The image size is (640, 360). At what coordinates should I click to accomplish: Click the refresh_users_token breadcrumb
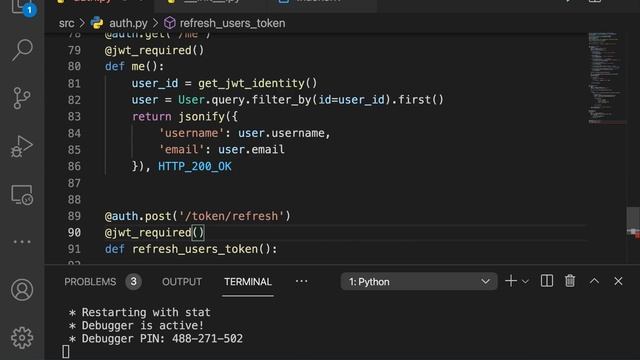coord(232,23)
